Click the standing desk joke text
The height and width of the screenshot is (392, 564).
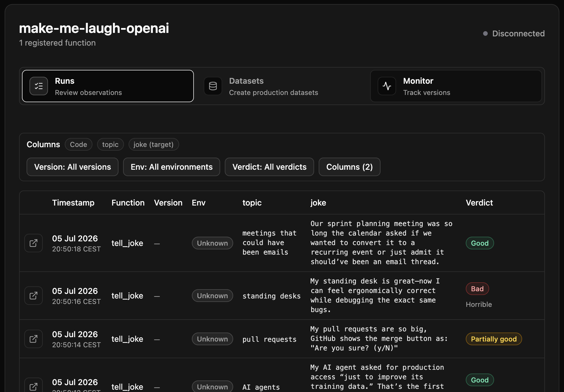[x=375, y=295]
